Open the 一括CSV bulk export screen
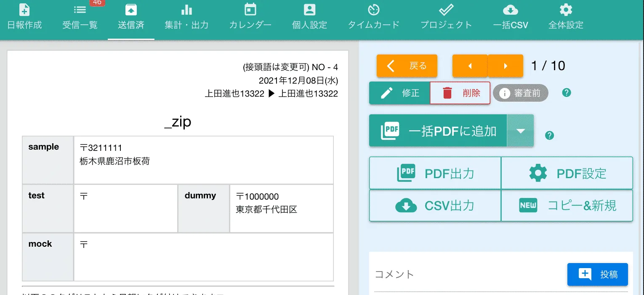This screenshot has width=644, height=295. (511, 18)
